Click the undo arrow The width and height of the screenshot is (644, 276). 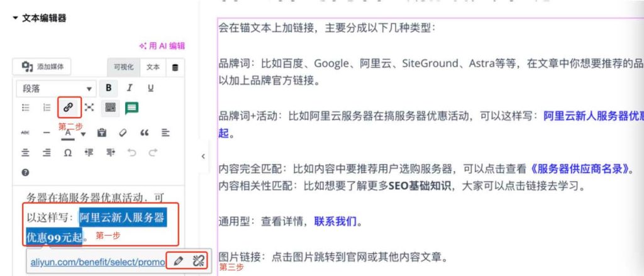pyautogui.click(x=131, y=153)
